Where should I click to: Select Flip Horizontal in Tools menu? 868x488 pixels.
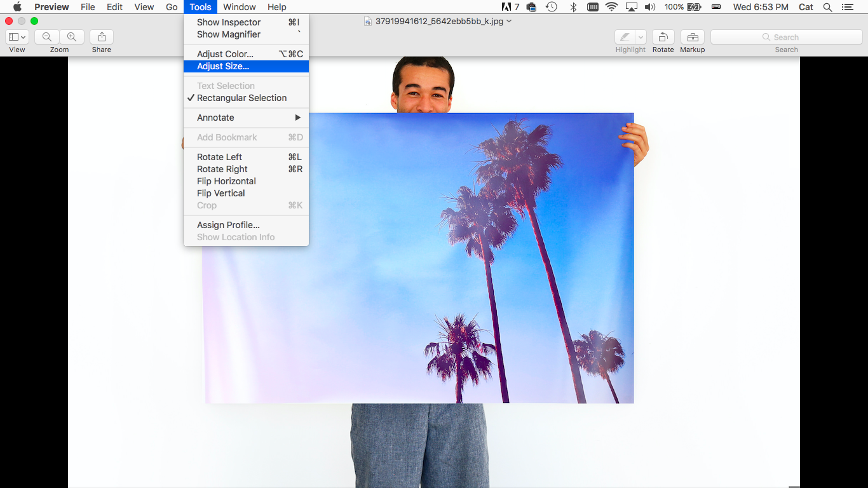[226, 181]
